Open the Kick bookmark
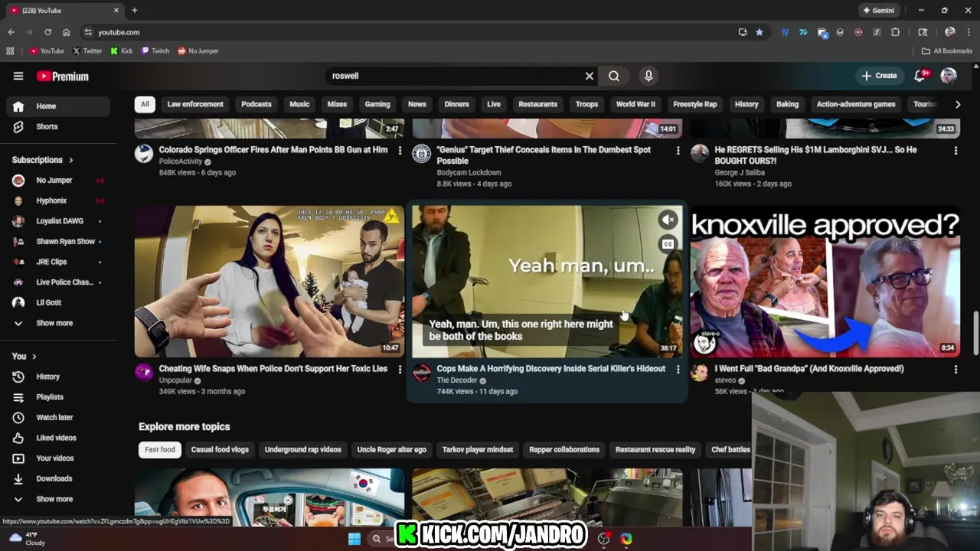 [122, 51]
